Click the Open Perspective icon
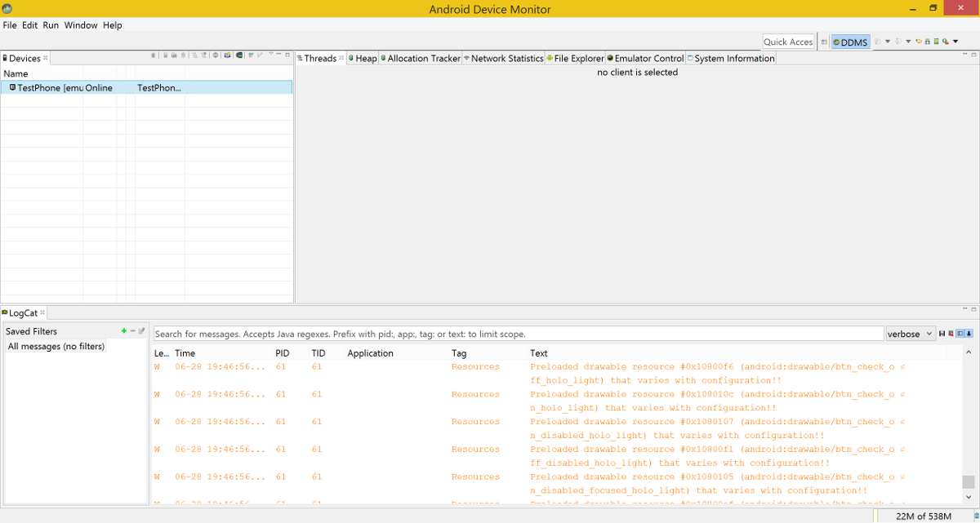This screenshot has width=980, height=523. pyautogui.click(x=824, y=42)
